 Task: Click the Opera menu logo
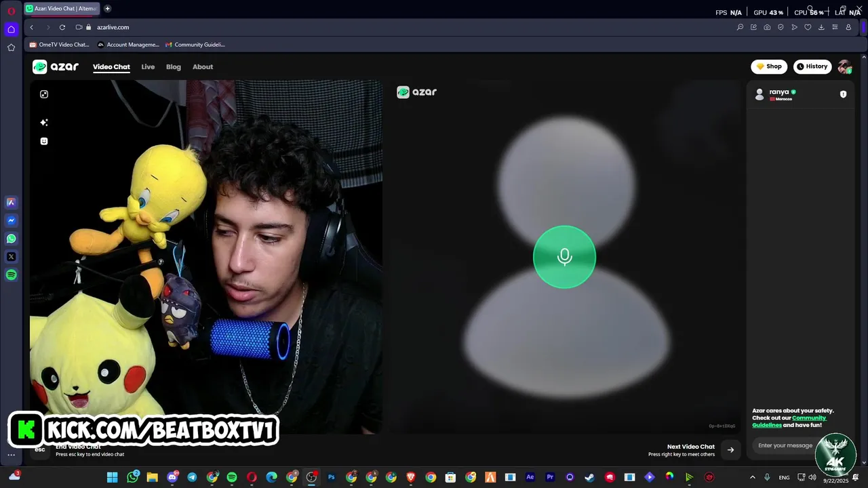tap(11, 11)
